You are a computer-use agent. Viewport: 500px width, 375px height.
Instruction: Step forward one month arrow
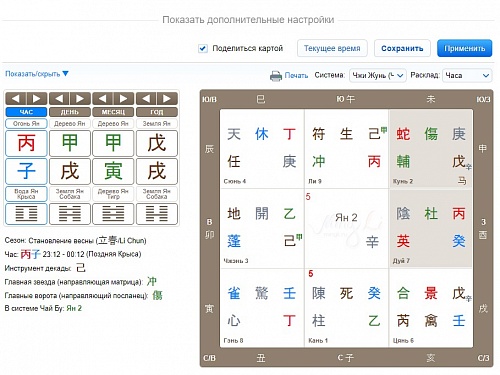pos(124,99)
